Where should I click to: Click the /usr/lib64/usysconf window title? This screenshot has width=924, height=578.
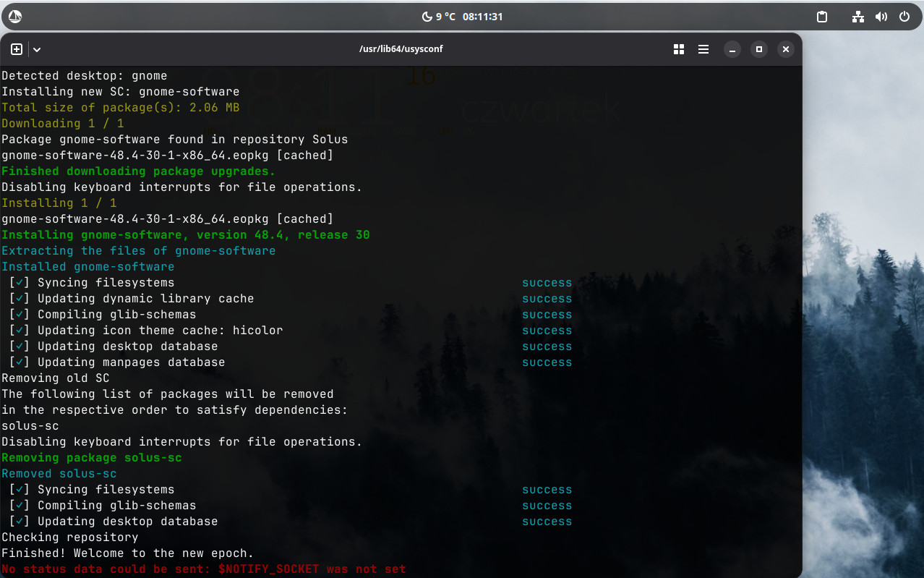(x=401, y=49)
